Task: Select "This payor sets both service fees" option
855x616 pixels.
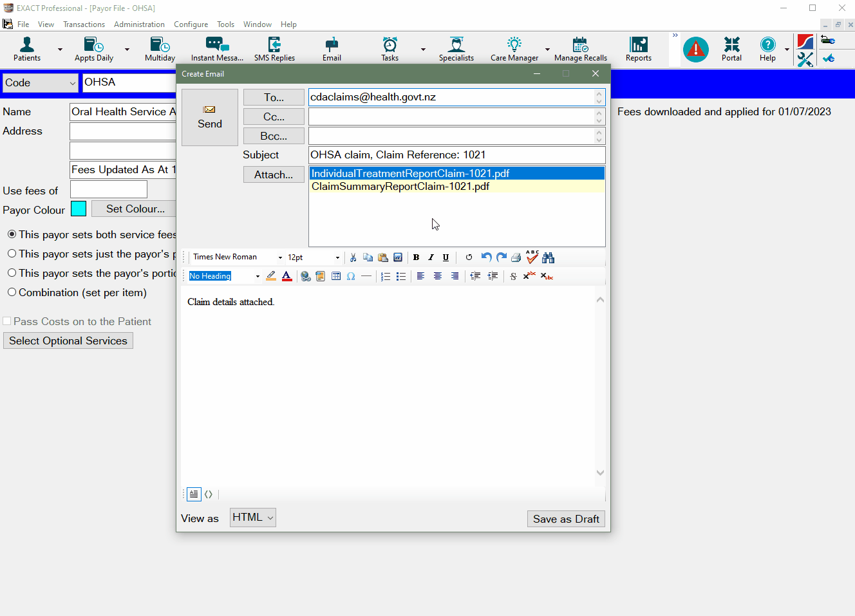Action: (12, 234)
